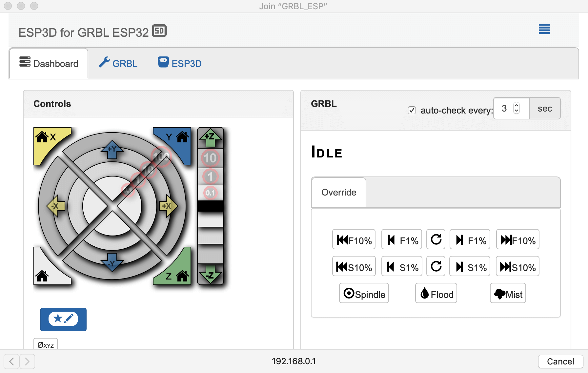Open the hamburger menu

544,29
